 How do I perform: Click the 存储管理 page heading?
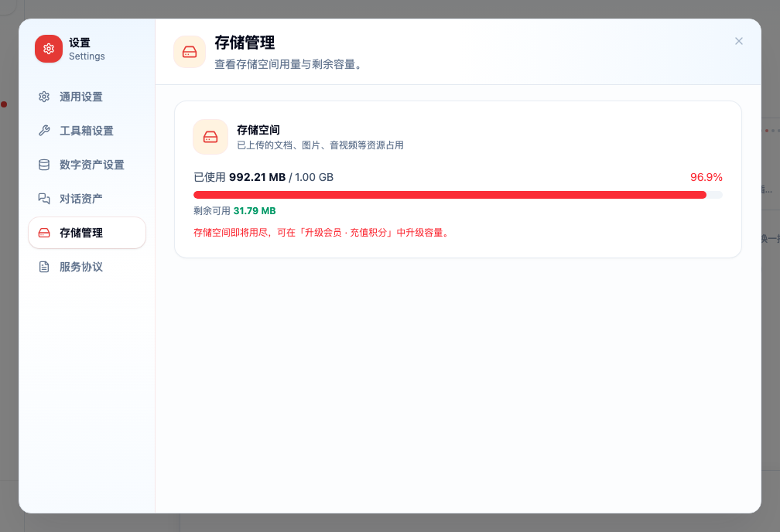[245, 43]
